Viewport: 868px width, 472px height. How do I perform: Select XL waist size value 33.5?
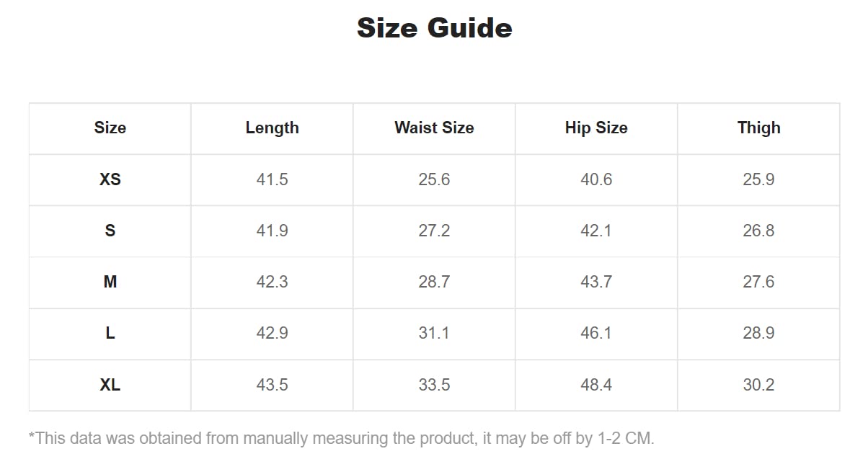[x=434, y=385]
